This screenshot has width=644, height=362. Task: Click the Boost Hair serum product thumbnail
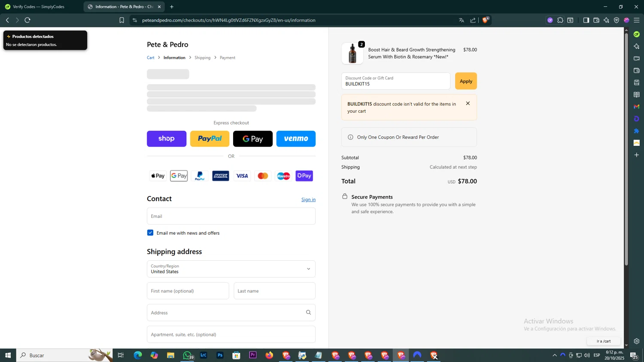(x=352, y=54)
